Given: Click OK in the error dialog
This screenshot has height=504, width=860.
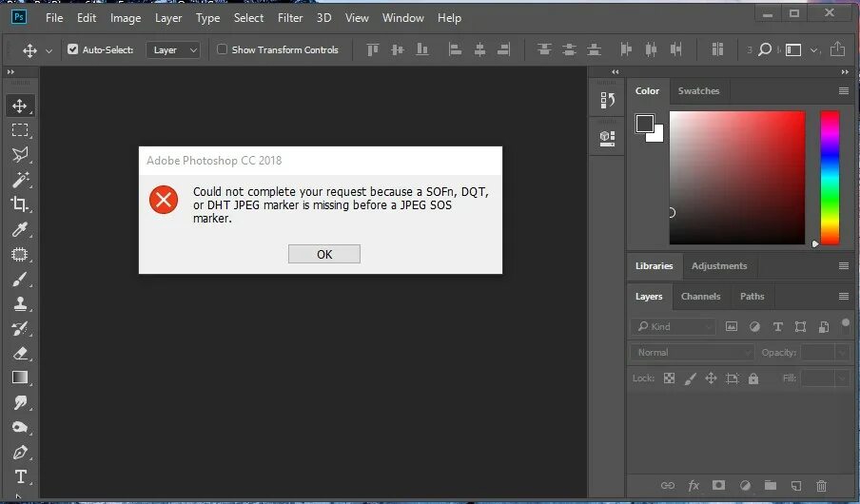Looking at the screenshot, I should [324, 254].
